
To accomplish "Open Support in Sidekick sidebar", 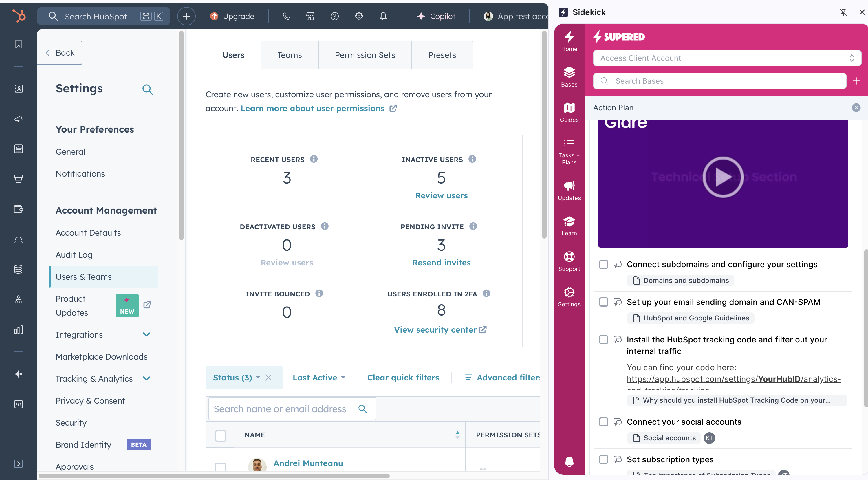I will (x=569, y=261).
